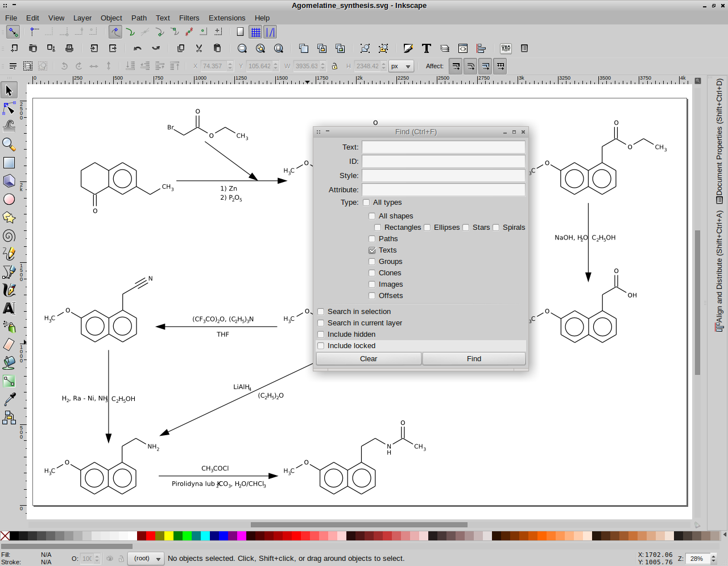Enable the Paths checkbox
The height and width of the screenshot is (566, 728).
(372, 239)
